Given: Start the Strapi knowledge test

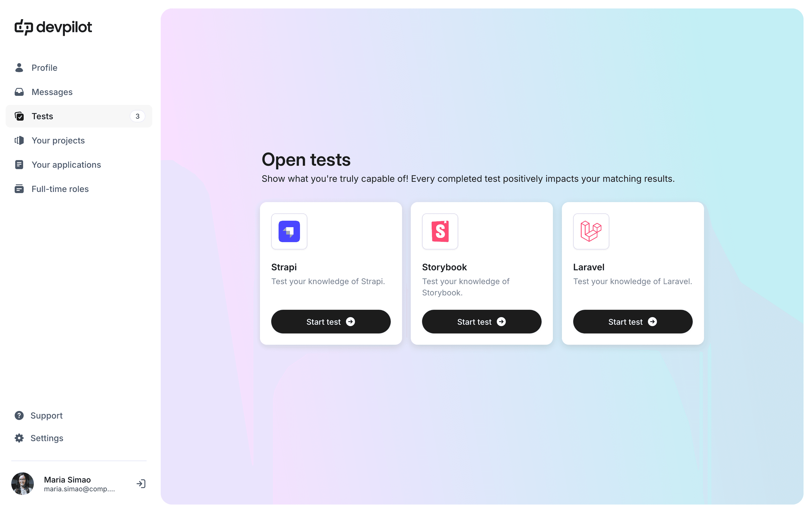Looking at the screenshot, I should click(x=331, y=322).
